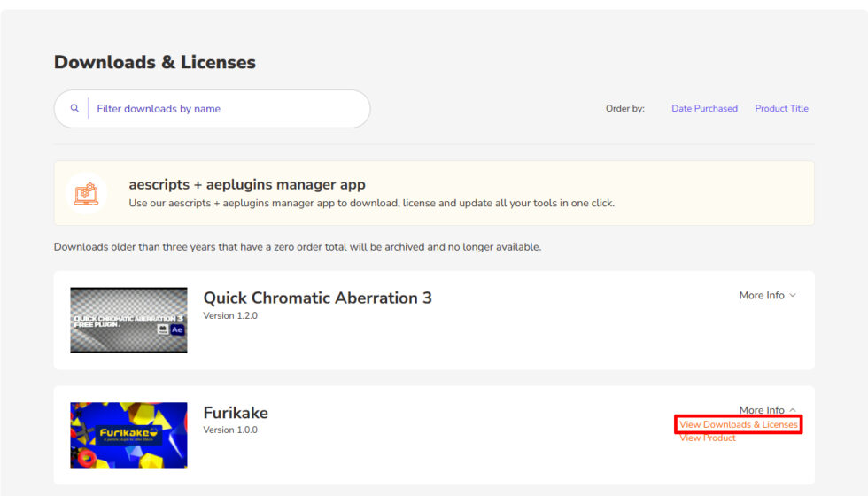868x496 pixels.
Task: Click the Downloads & Licenses page heading
Action: click(x=155, y=62)
